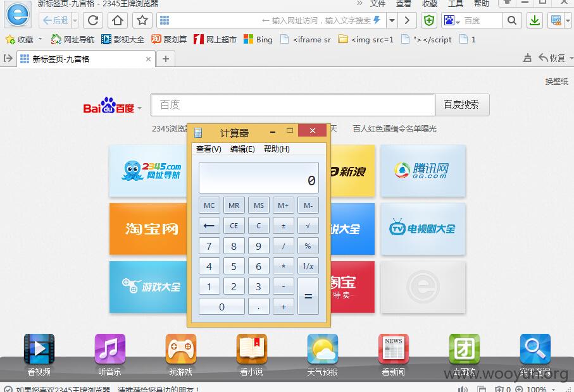Click the 百度搜索 button
This screenshot has height=392, width=574.
461,105
